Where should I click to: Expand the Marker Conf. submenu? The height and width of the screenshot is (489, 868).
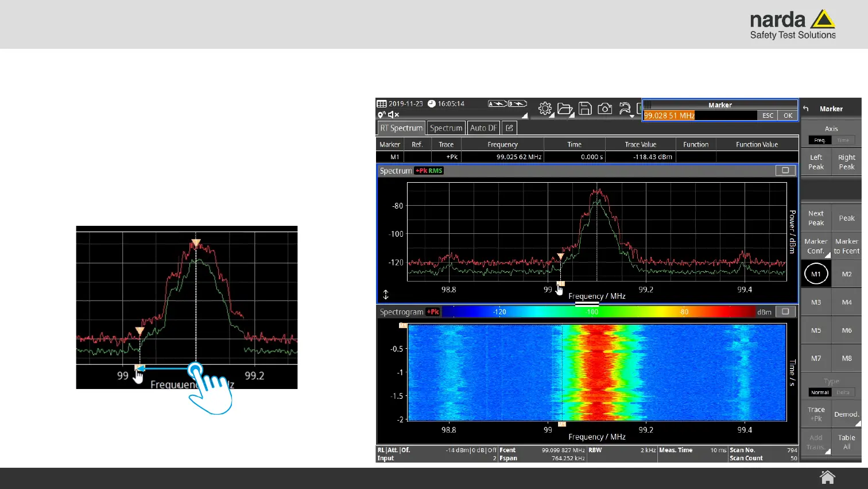(x=816, y=247)
